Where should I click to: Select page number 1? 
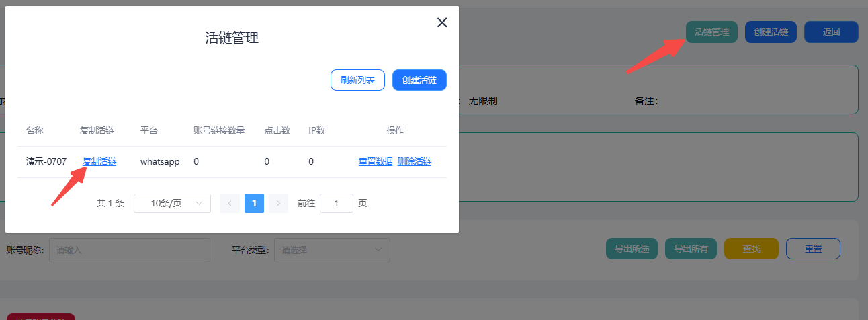coord(254,203)
